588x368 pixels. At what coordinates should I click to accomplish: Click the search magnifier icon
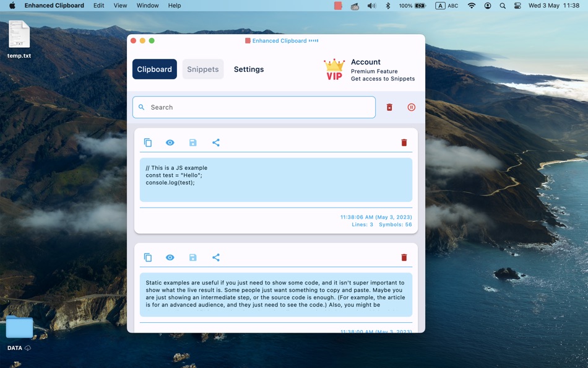[x=141, y=107]
